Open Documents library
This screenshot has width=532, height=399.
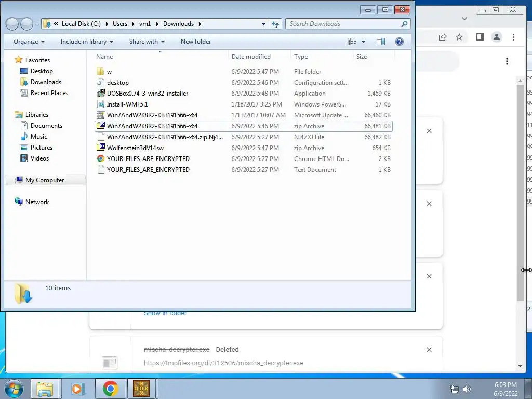click(x=46, y=126)
